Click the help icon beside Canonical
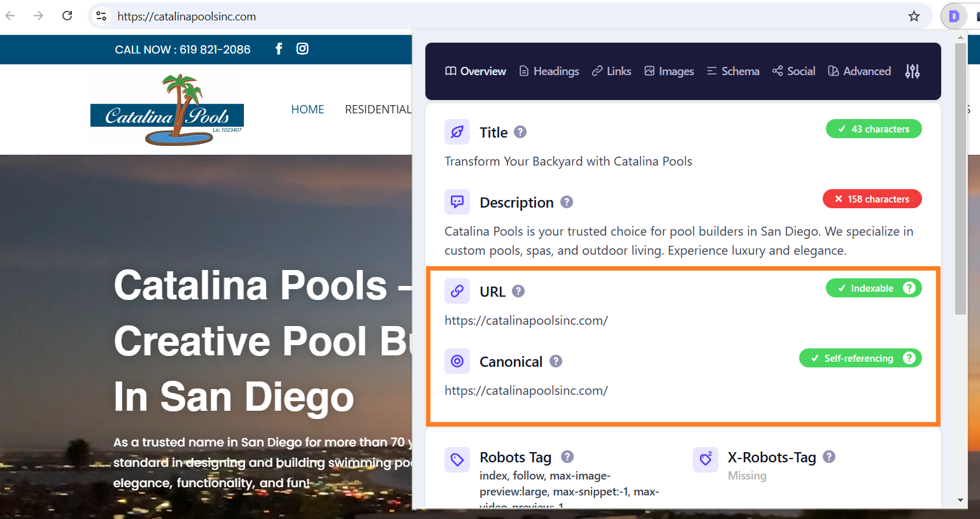 [x=556, y=361]
